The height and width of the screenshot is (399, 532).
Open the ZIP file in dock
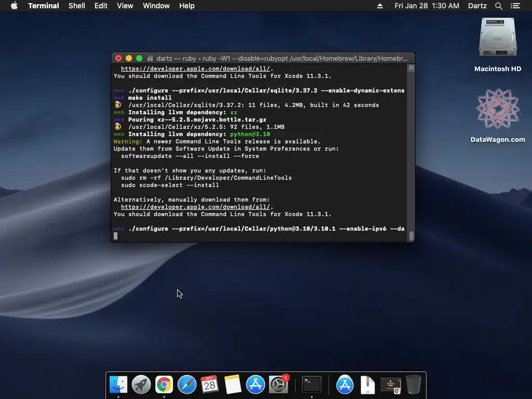[367, 384]
